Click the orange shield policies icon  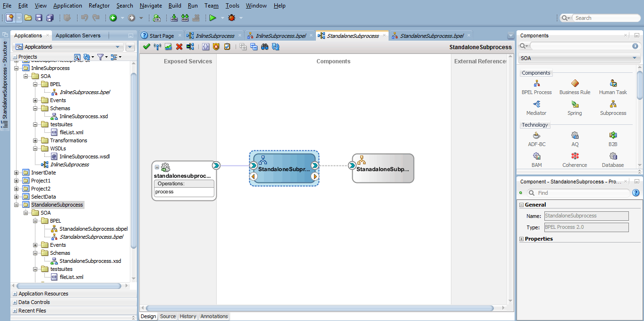click(216, 46)
